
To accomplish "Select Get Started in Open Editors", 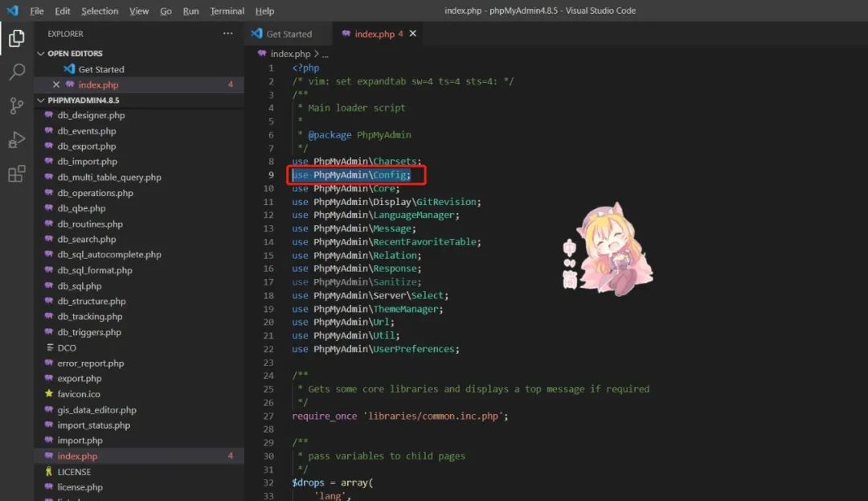I will (x=139, y=69).
